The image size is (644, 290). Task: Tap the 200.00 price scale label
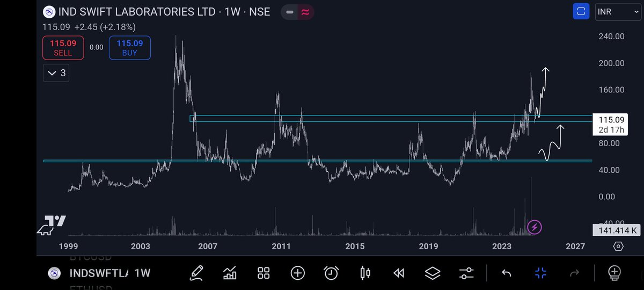click(611, 63)
